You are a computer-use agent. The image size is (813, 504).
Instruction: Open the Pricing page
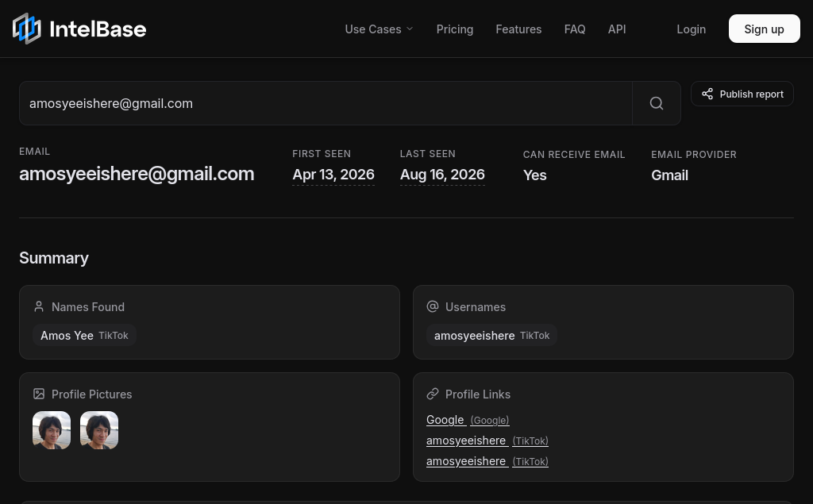click(455, 29)
